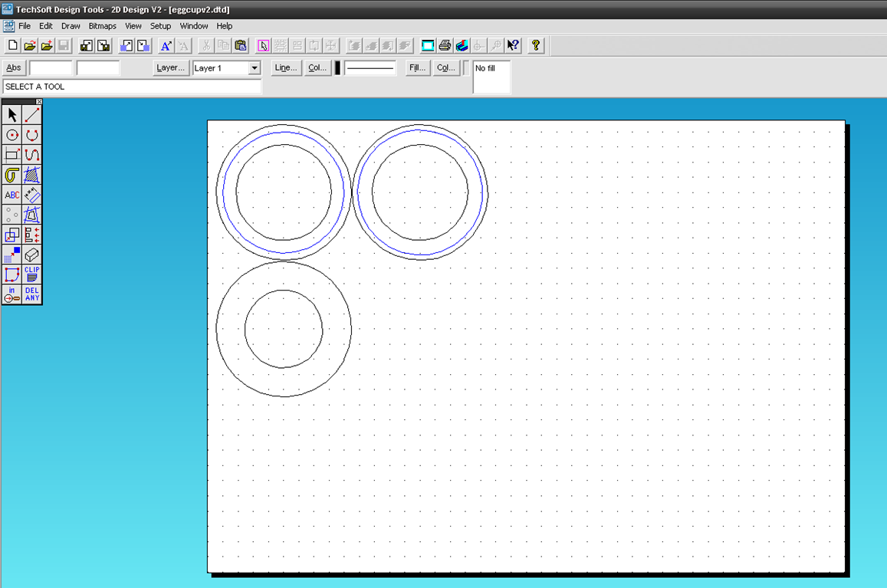
Task: Select the dimension tool
Action: tap(31, 195)
